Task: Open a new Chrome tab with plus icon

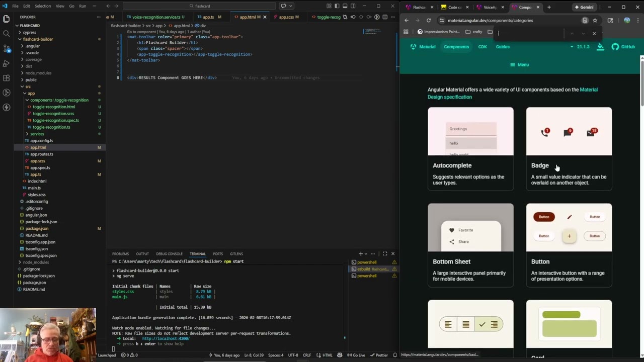Action: [x=549, y=7]
